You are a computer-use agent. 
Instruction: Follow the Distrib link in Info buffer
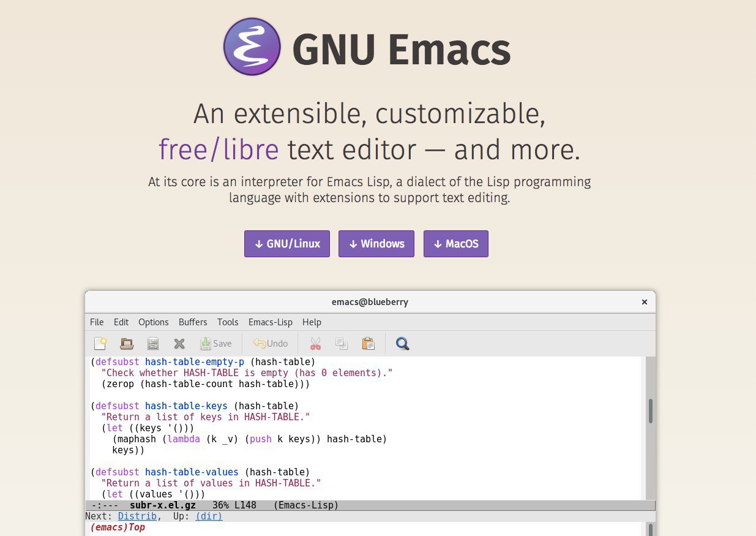(137, 516)
